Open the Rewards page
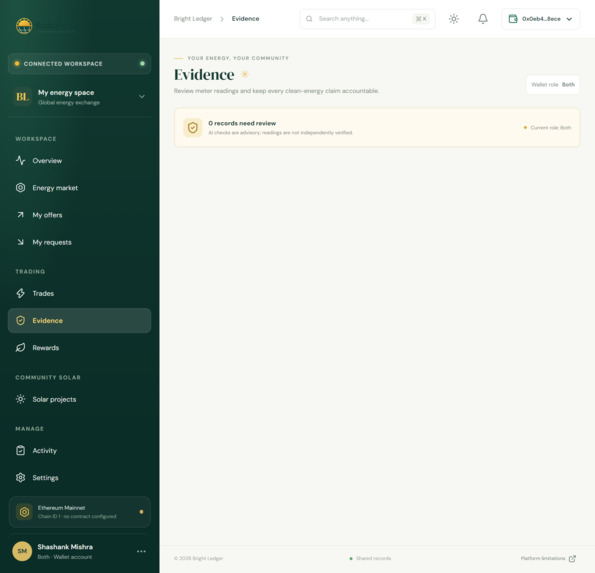This screenshot has width=595, height=573. [x=79, y=348]
